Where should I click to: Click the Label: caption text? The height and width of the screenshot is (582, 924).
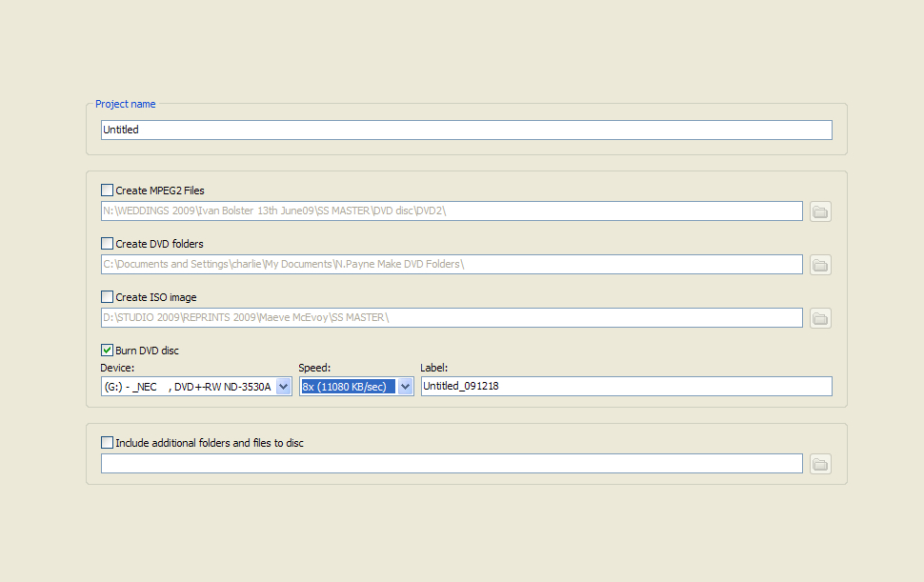pyautogui.click(x=433, y=368)
